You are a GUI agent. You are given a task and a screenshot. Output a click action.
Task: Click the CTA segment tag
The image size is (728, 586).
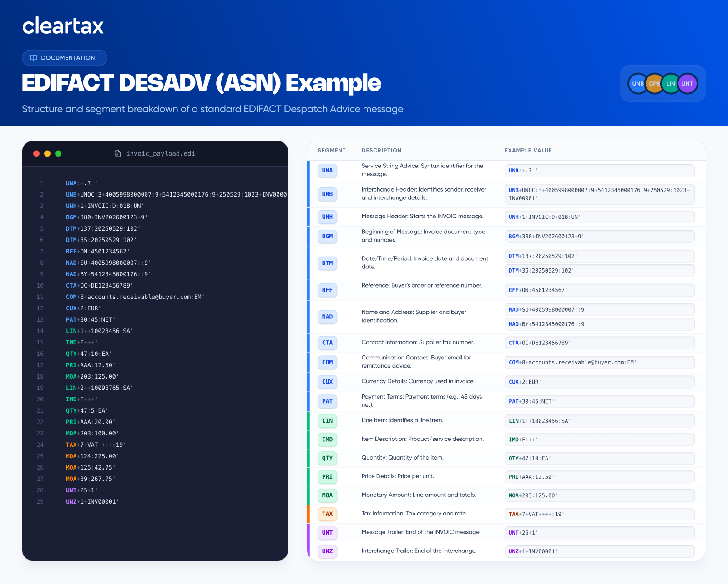(328, 343)
